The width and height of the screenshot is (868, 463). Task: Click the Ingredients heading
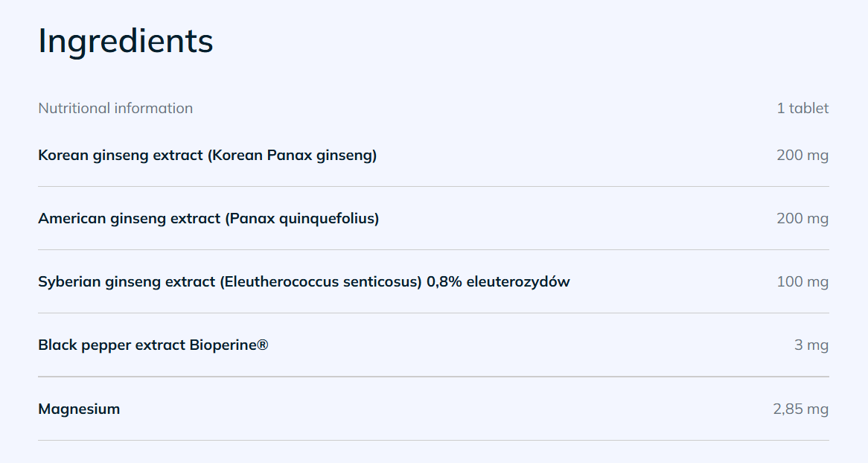tap(126, 41)
